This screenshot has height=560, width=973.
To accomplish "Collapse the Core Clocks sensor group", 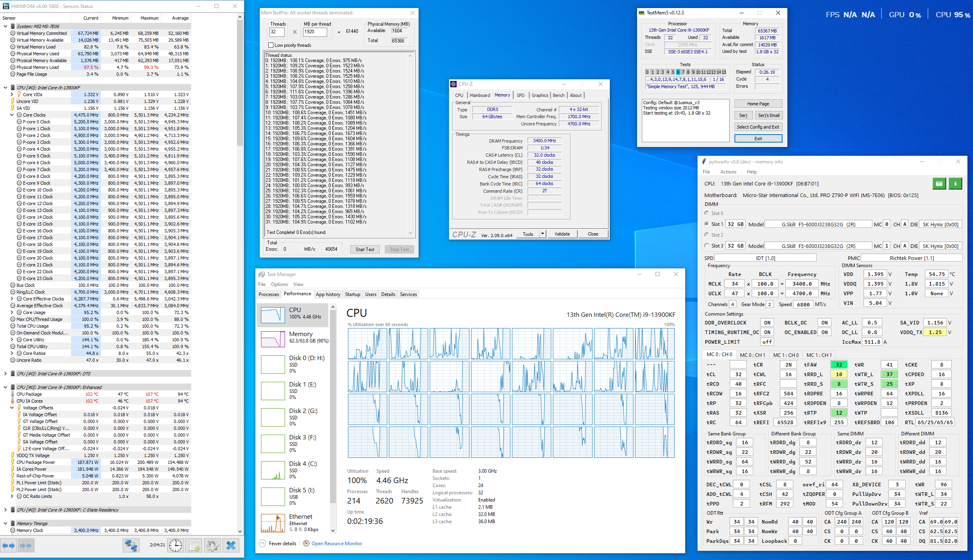I will coord(12,115).
